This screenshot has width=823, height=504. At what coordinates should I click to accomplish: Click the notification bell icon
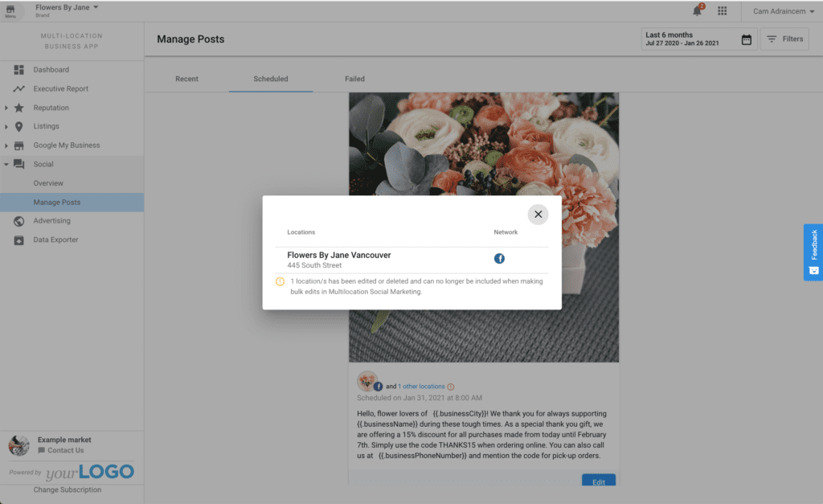[697, 11]
